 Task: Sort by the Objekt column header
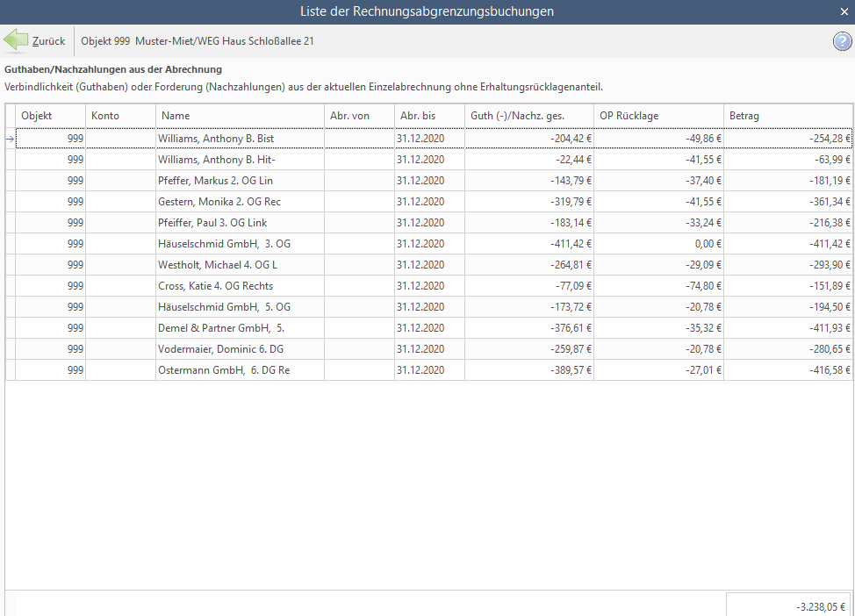[50, 116]
